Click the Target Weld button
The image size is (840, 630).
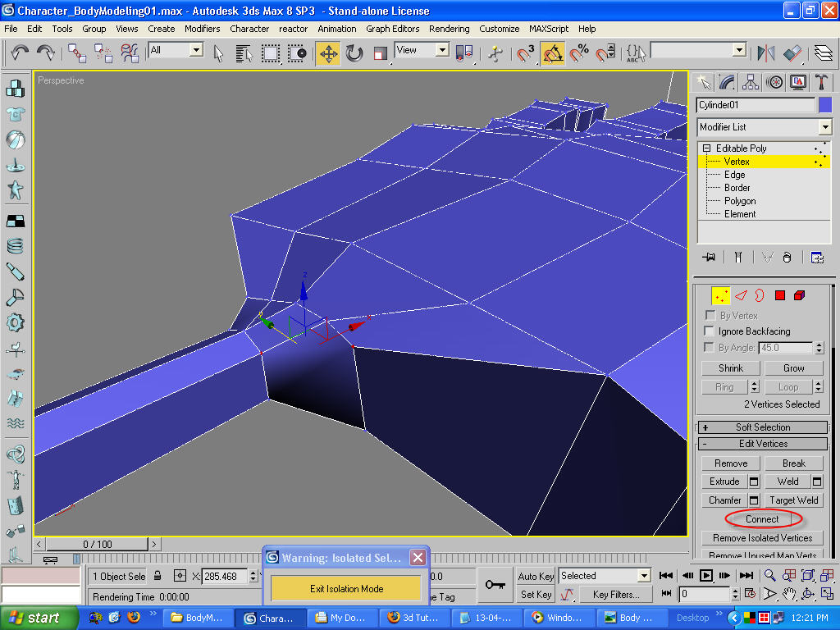pyautogui.click(x=793, y=500)
